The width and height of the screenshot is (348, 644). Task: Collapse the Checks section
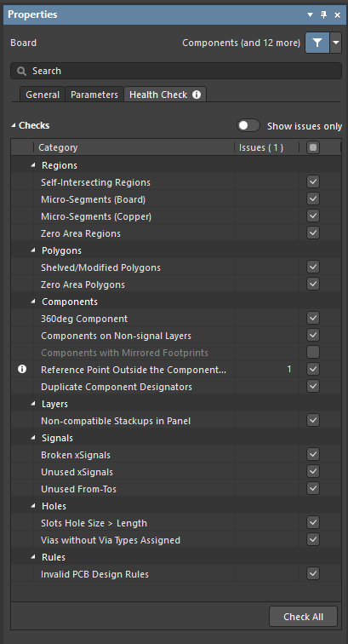[14, 125]
